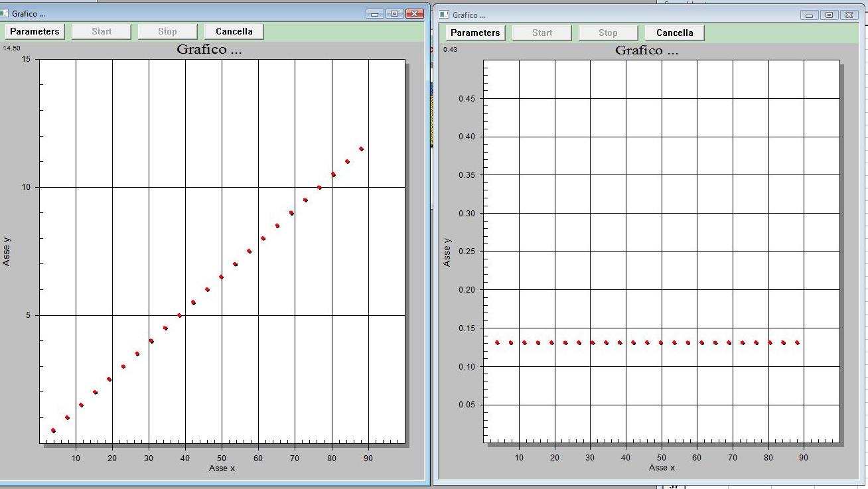The width and height of the screenshot is (868, 489).
Task: Maximize the left Grafico window
Action: (395, 13)
